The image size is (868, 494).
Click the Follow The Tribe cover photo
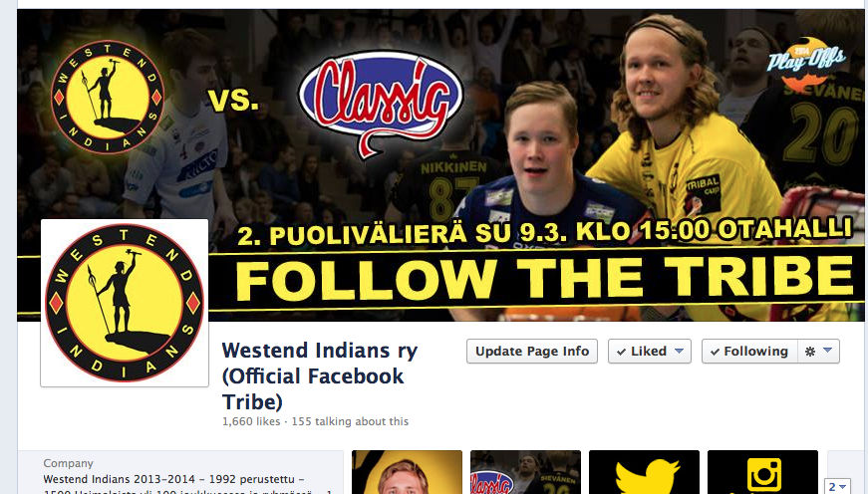[440, 165]
